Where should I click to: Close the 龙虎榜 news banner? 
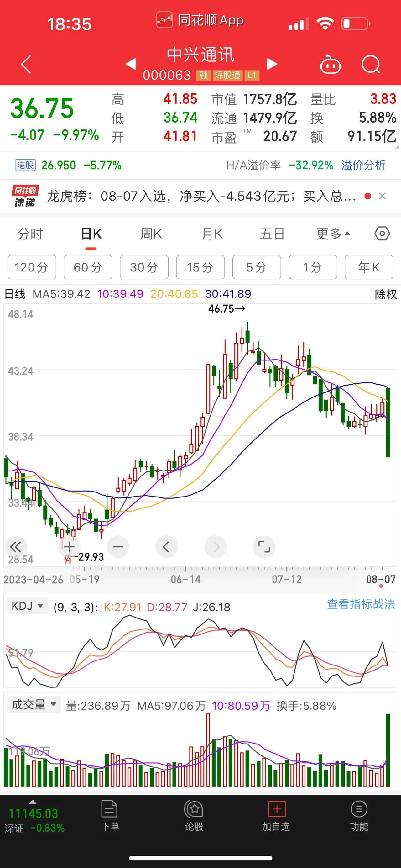(382, 196)
